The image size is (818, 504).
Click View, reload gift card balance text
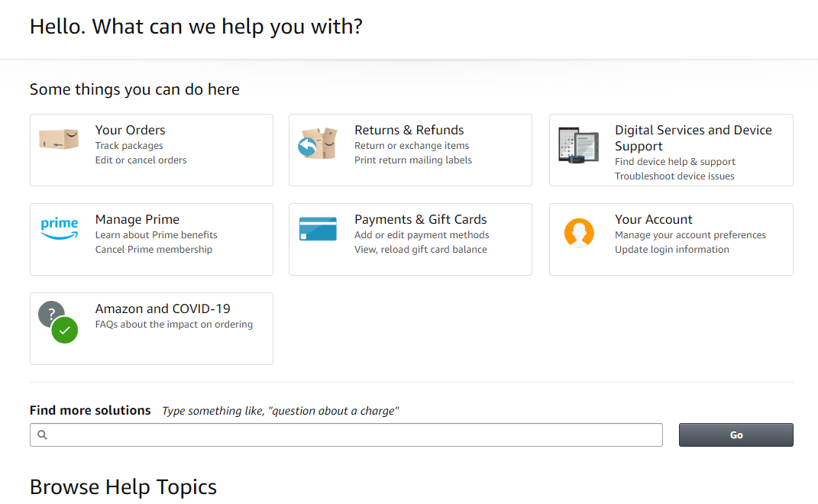[x=421, y=250]
